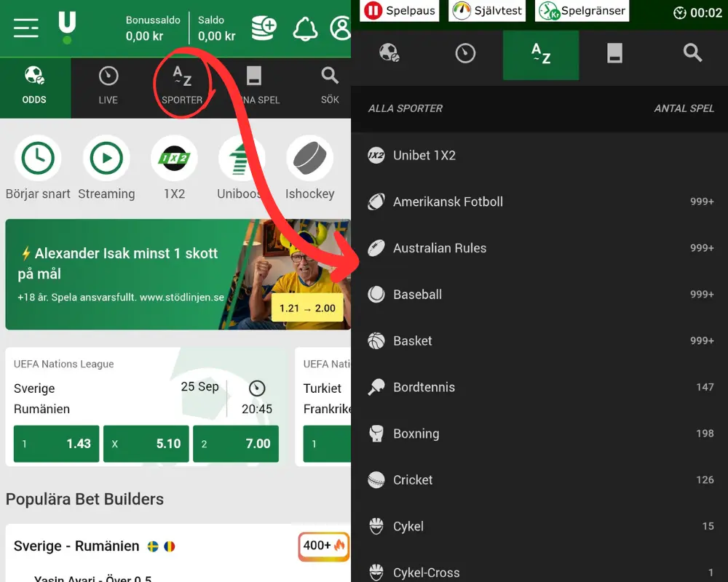Image resolution: width=728 pixels, height=582 pixels.
Task: Open user profile icon
Action: pyautogui.click(x=341, y=28)
